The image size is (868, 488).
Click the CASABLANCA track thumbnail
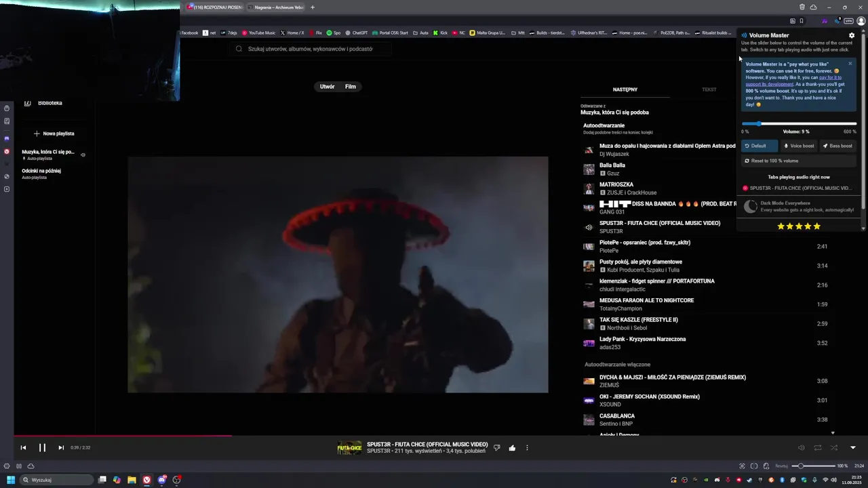[x=589, y=420]
